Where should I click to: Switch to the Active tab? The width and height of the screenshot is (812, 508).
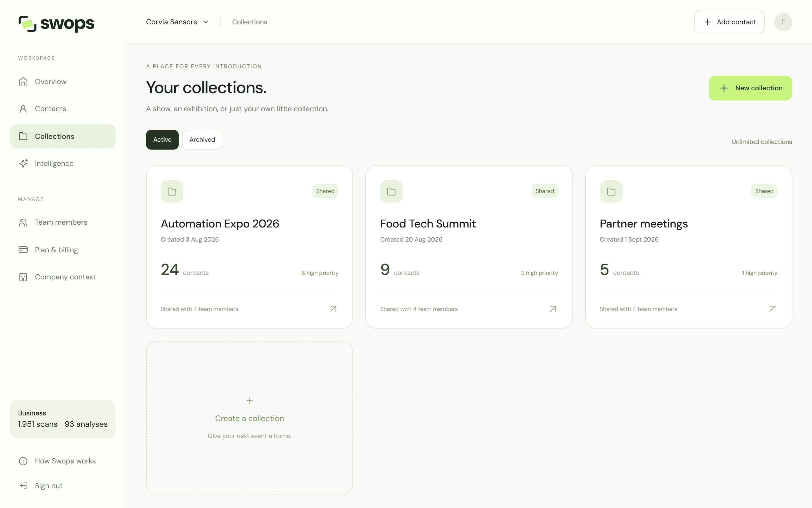coord(162,139)
